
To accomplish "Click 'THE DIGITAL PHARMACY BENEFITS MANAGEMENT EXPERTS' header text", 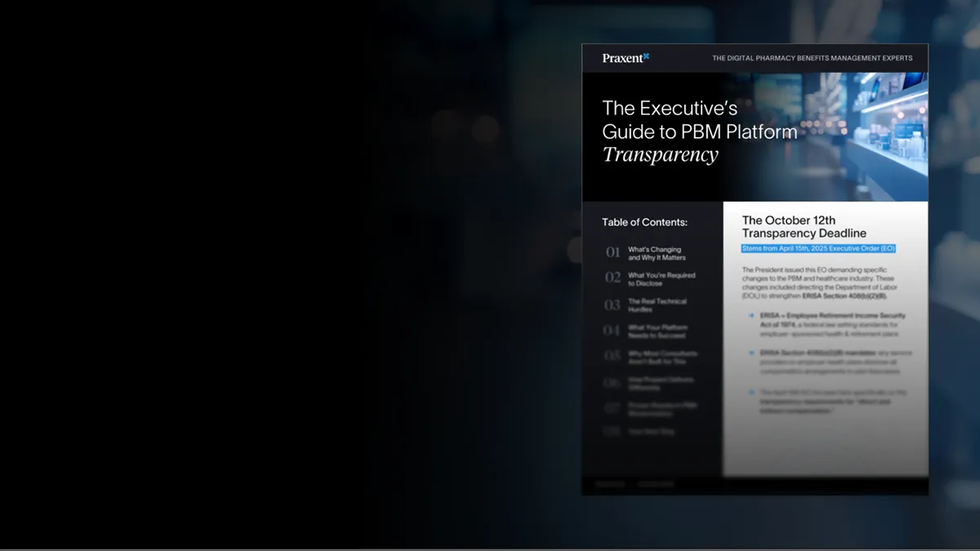I will [813, 58].
